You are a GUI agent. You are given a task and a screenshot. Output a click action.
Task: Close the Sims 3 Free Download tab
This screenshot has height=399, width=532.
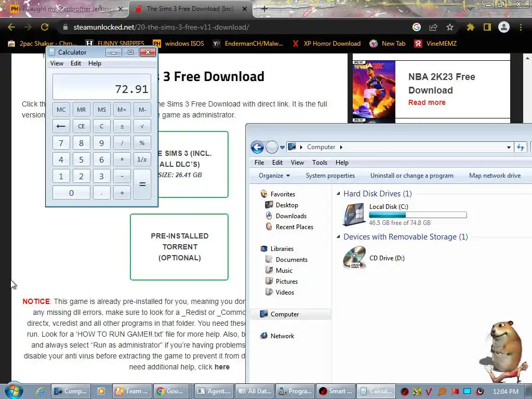tap(245, 9)
